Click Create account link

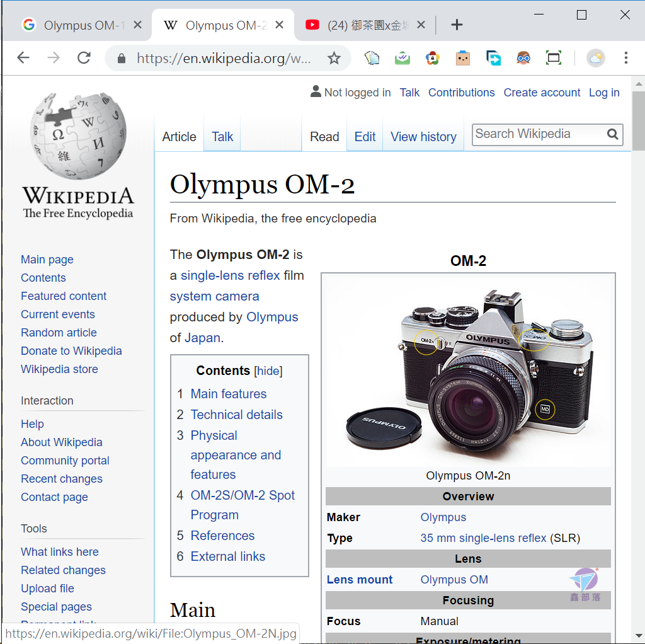click(542, 93)
